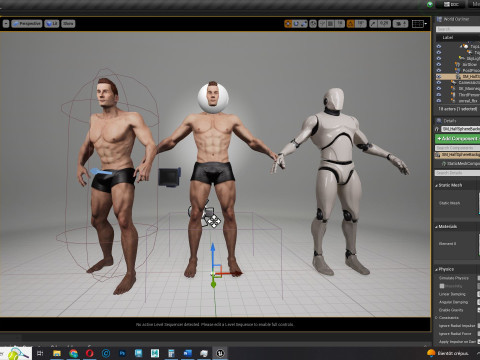Image resolution: width=480 pixels, height=360 pixels.
Task: Click the World Outliner search field
Action: (x=458, y=29)
